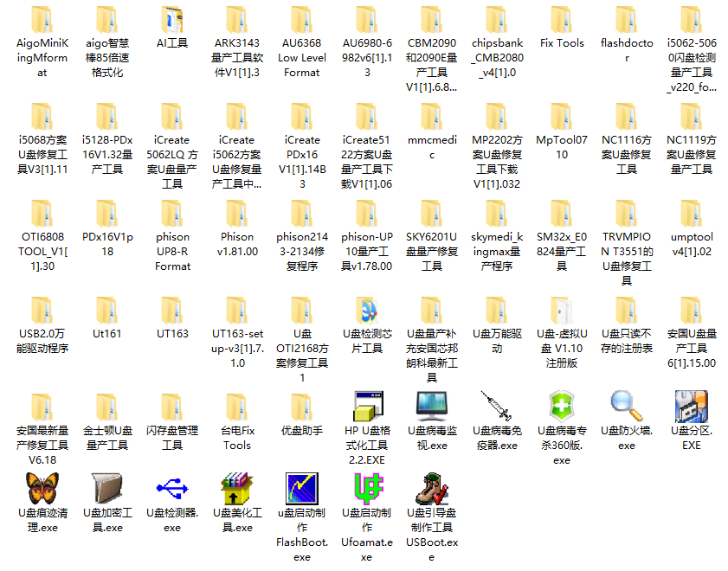Select the Phison v1.81.00 folder
Image resolution: width=728 pixels, height=571 pixels.
(x=237, y=214)
